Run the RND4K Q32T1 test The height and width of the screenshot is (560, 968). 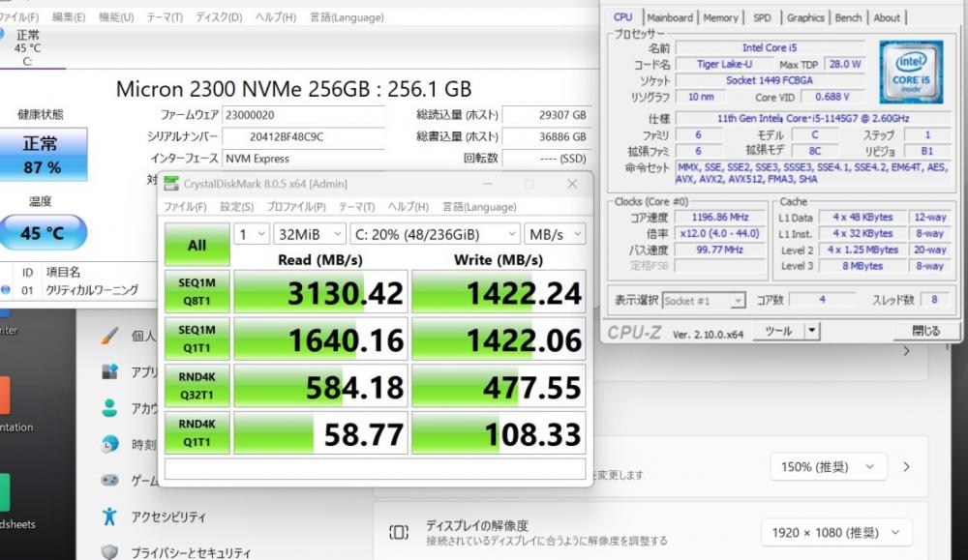point(197,386)
